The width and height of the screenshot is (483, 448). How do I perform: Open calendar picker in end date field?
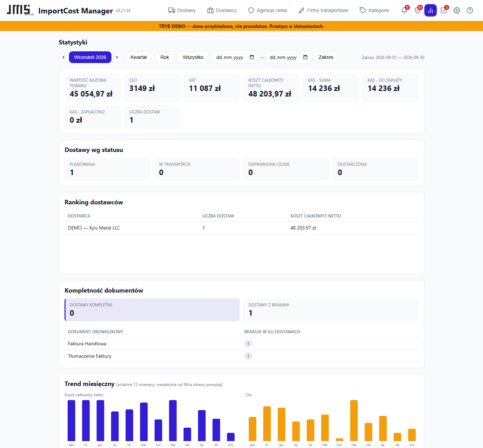[305, 57]
